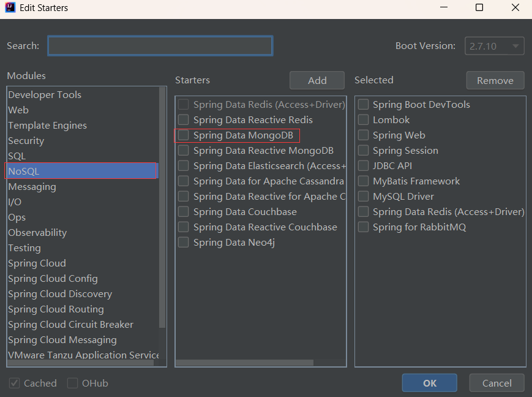Confirm with the OK button
The image size is (532, 397).
coord(429,383)
